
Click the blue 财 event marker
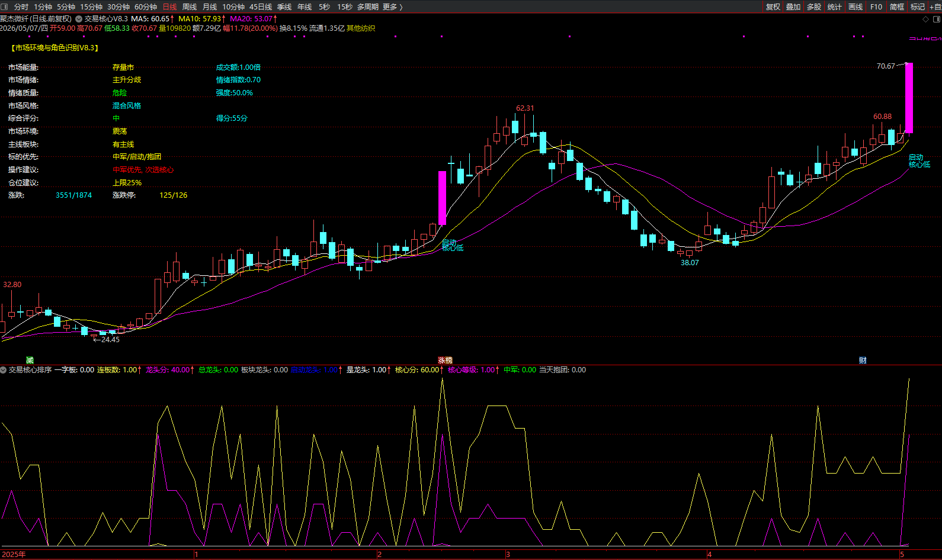pyautogui.click(x=863, y=360)
